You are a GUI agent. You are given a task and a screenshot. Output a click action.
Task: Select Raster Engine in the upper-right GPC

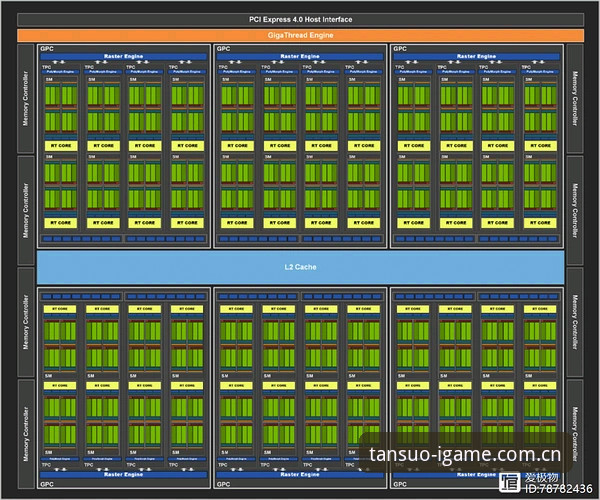(x=476, y=56)
